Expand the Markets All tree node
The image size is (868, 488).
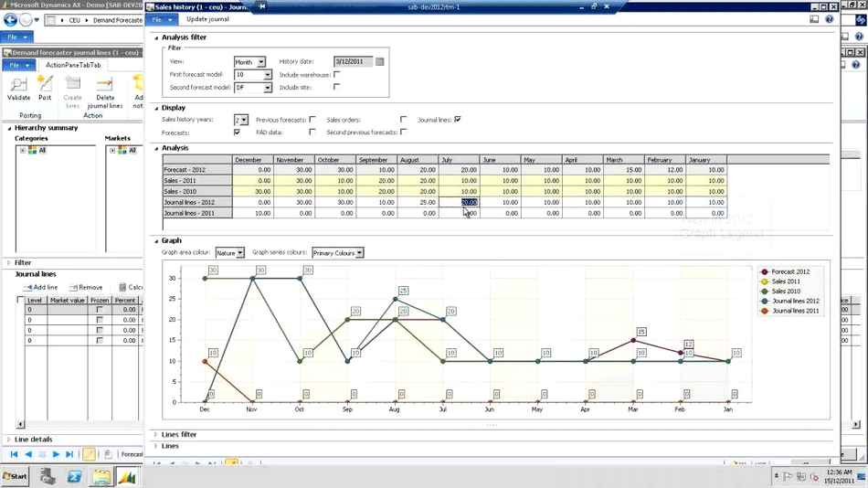click(112, 150)
